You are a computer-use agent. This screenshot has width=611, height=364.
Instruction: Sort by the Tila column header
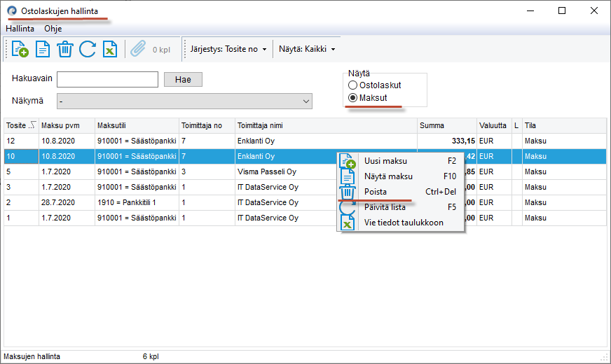(x=564, y=125)
